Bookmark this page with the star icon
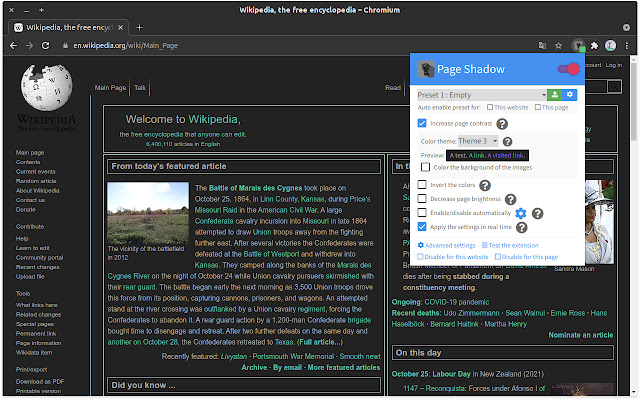 (x=558, y=46)
